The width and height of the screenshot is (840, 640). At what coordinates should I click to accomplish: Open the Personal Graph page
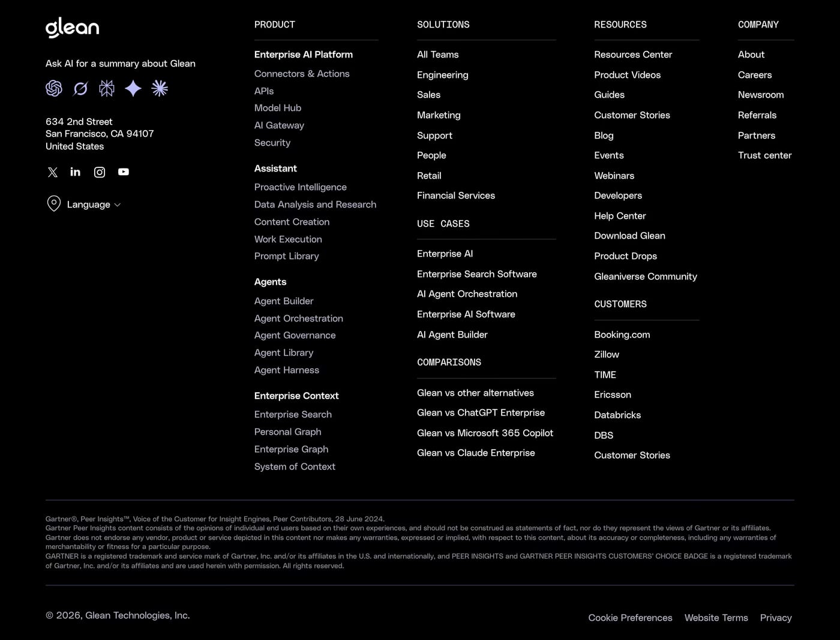pos(288,432)
